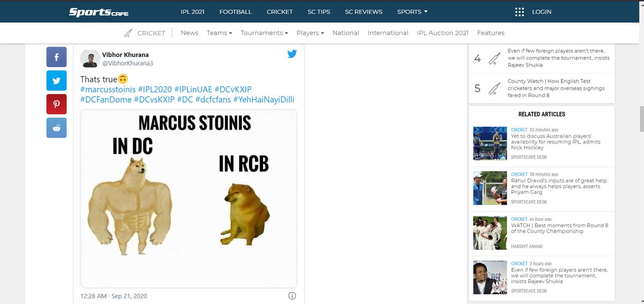Open the apps grid icon
The width and height of the screenshot is (644, 304).
point(519,12)
